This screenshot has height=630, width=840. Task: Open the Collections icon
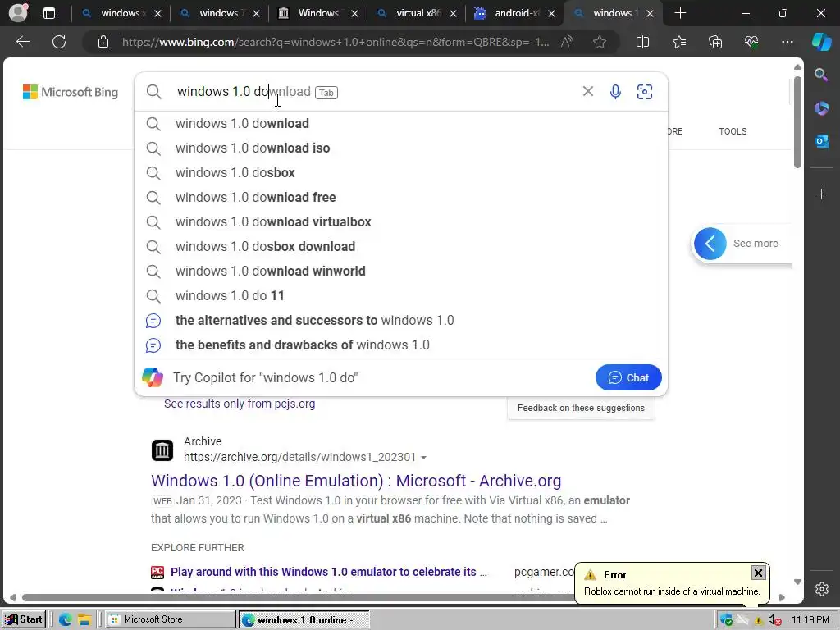point(715,42)
